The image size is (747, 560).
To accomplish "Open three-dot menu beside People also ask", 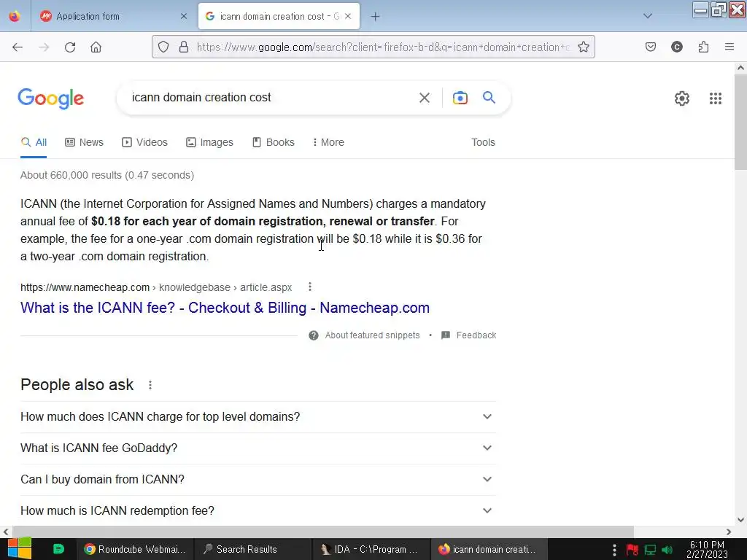I will [x=150, y=385].
